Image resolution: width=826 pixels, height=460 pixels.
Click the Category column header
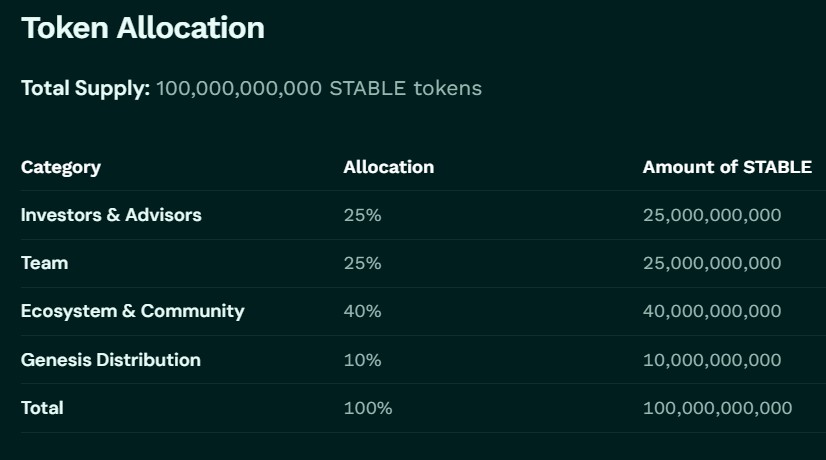[x=61, y=167]
